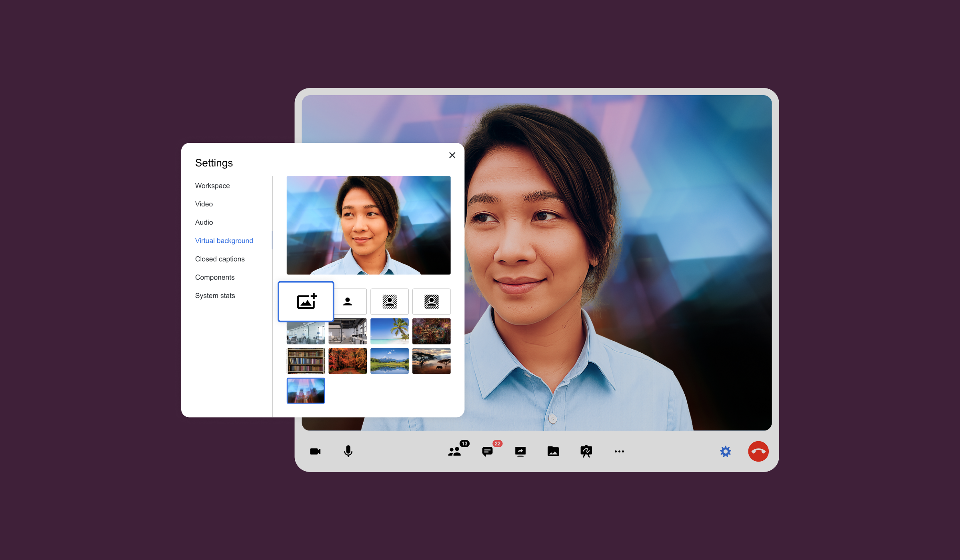Start screen sharing from toolbar
This screenshot has width=960, height=560.
click(x=520, y=452)
